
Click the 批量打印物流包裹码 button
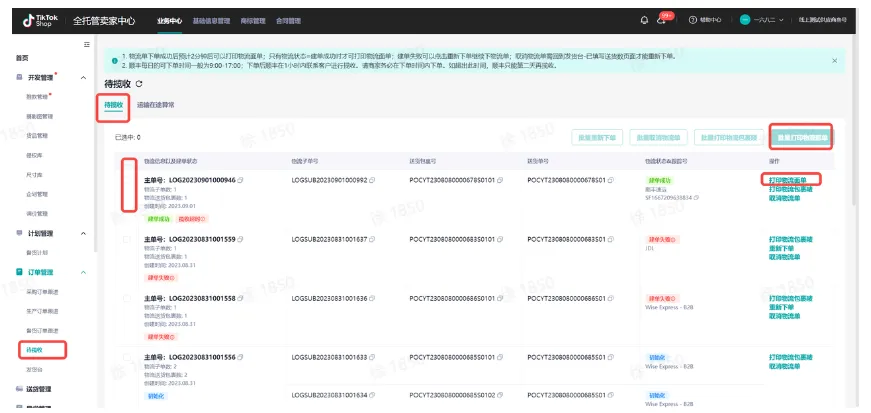(729, 137)
